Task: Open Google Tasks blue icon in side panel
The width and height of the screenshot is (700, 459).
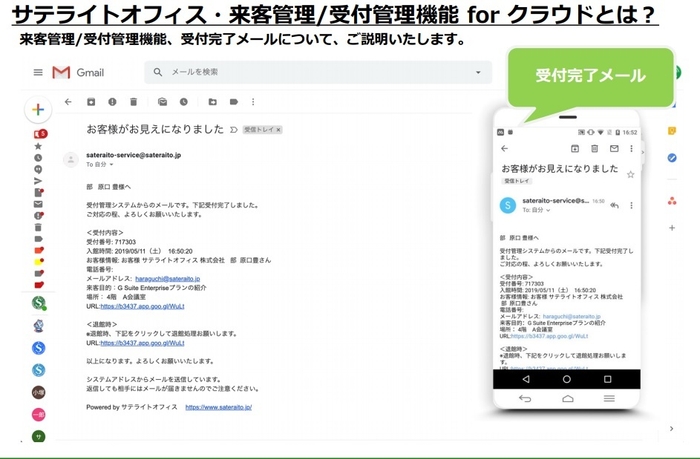Action: click(x=672, y=158)
